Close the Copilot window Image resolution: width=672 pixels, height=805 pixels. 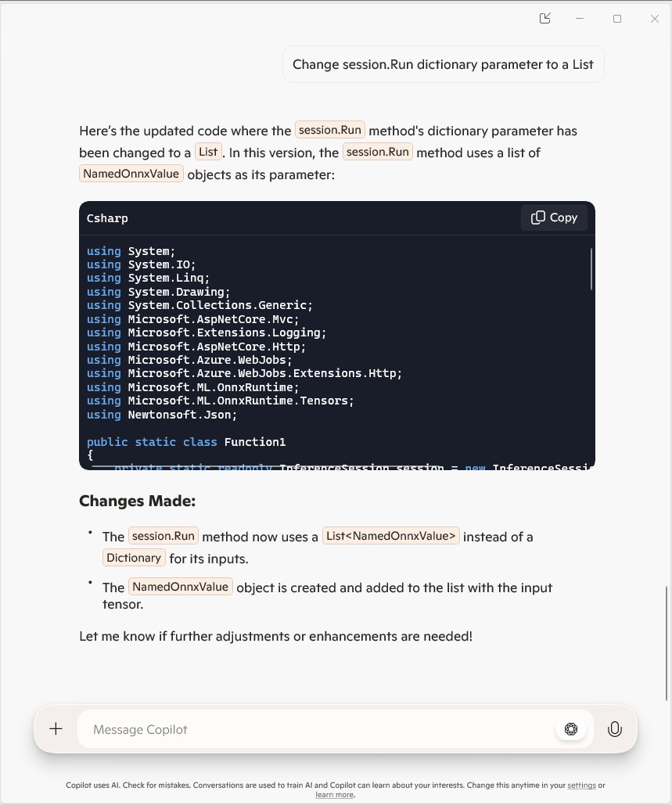point(655,18)
